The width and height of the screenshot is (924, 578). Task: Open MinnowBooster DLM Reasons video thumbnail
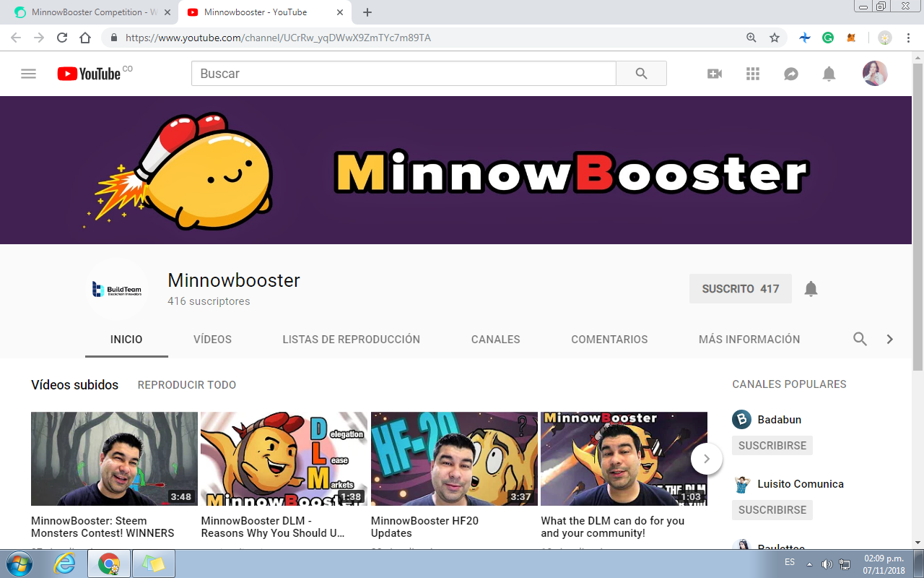click(x=284, y=459)
